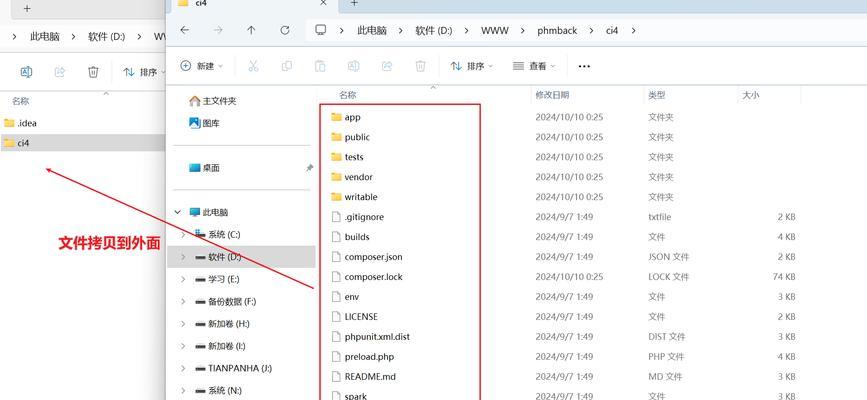Click the Cut scissors icon
The height and width of the screenshot is (400, 867).
point(253,66)
